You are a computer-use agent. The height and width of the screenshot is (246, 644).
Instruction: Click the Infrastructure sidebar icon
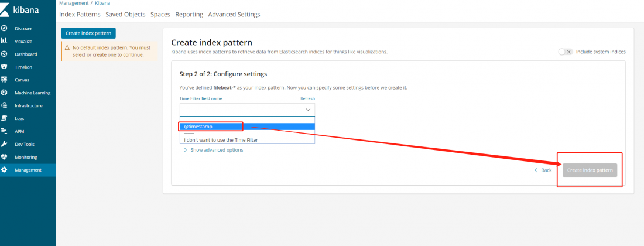pos(4,105)
